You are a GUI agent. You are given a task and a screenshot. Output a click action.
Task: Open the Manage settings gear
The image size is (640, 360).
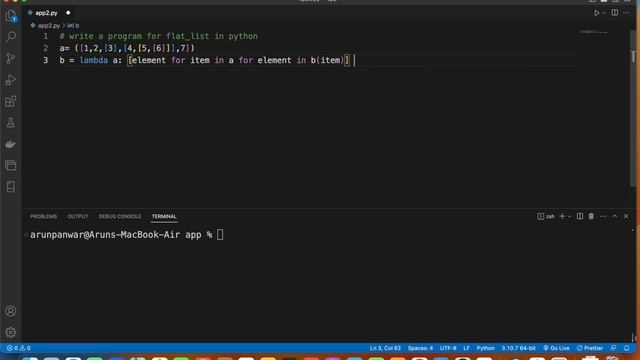pos(11,332)
